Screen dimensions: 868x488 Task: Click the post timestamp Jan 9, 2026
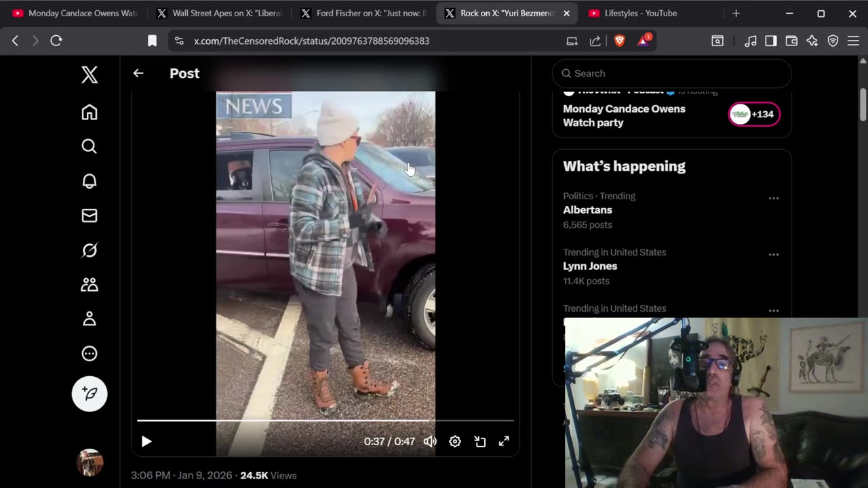coord(181,476)
